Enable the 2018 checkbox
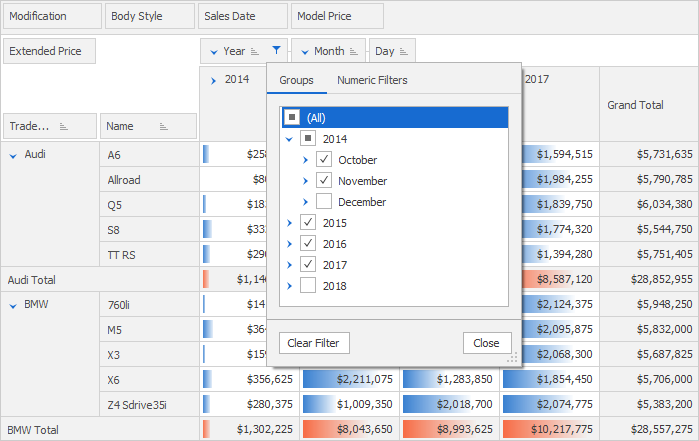Image resolution: width=699 pixels, height=441 pixels. [x=308, y=286]
